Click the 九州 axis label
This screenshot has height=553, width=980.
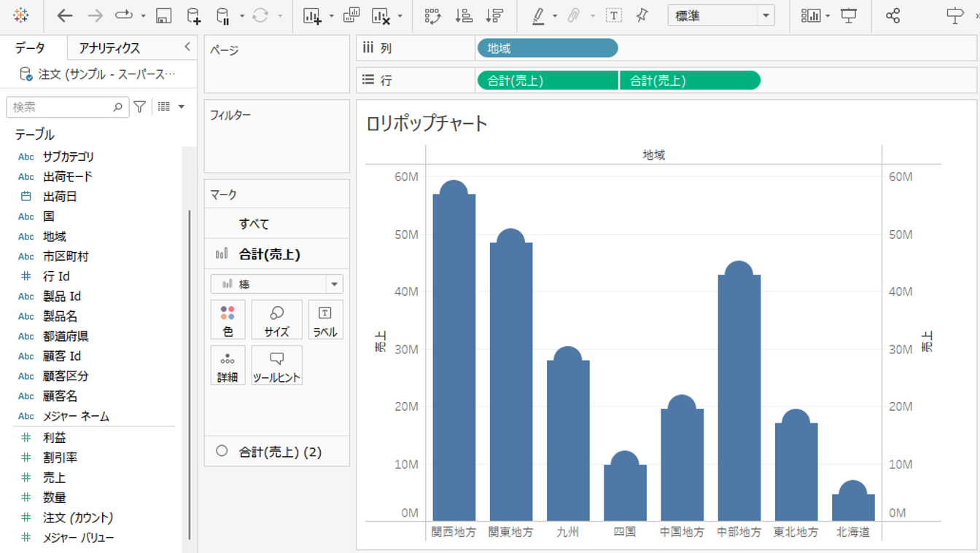pos(567,532)
